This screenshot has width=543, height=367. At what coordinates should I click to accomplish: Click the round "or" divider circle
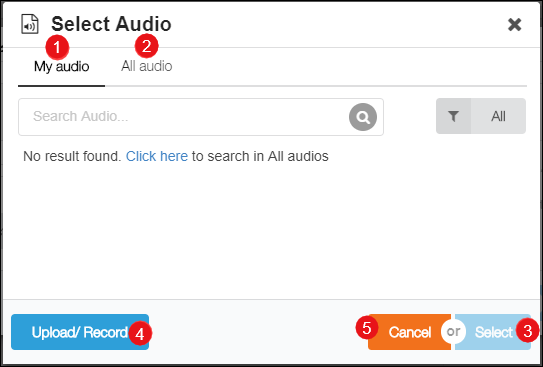453,331
